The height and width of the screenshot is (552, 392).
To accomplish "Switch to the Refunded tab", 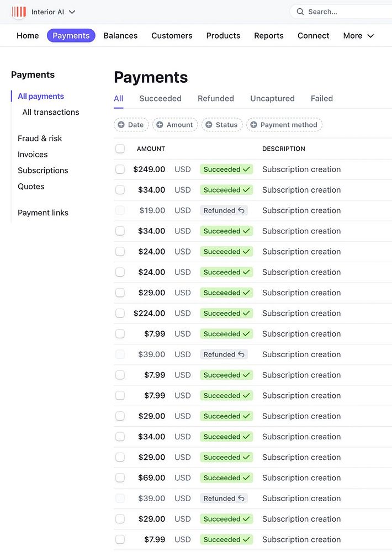I will click(x=216, y=99).
